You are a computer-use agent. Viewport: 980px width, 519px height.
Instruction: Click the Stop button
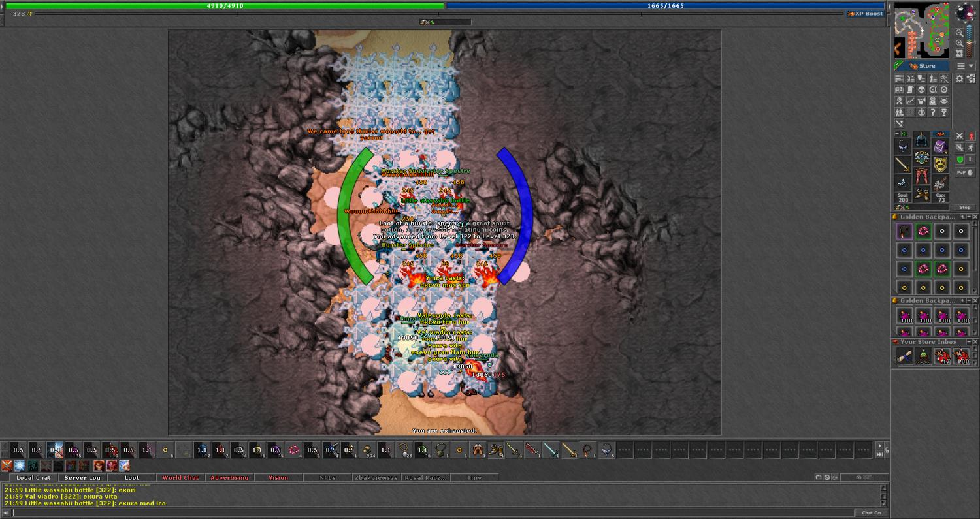pyautogui.click(x=965, y=207)
